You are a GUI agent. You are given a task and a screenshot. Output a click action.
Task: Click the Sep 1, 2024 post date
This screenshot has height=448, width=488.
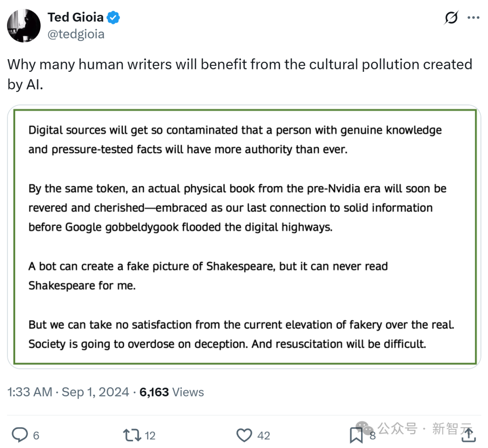click(x=95, y=392)
